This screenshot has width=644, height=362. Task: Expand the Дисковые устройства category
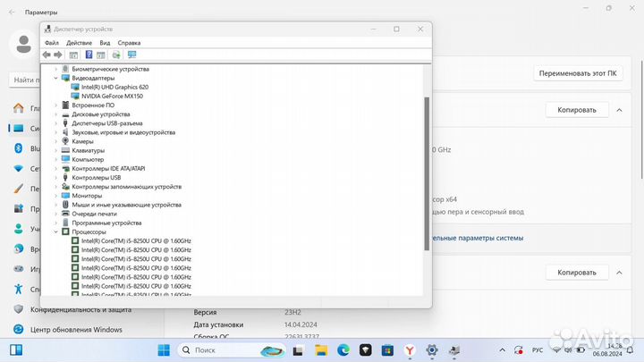[x=55, y=114]
